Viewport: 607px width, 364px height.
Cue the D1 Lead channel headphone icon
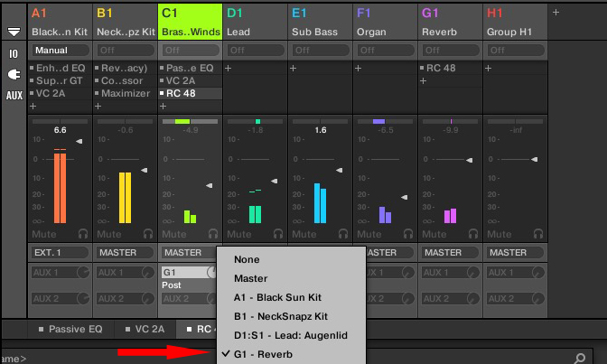(278, 234)
